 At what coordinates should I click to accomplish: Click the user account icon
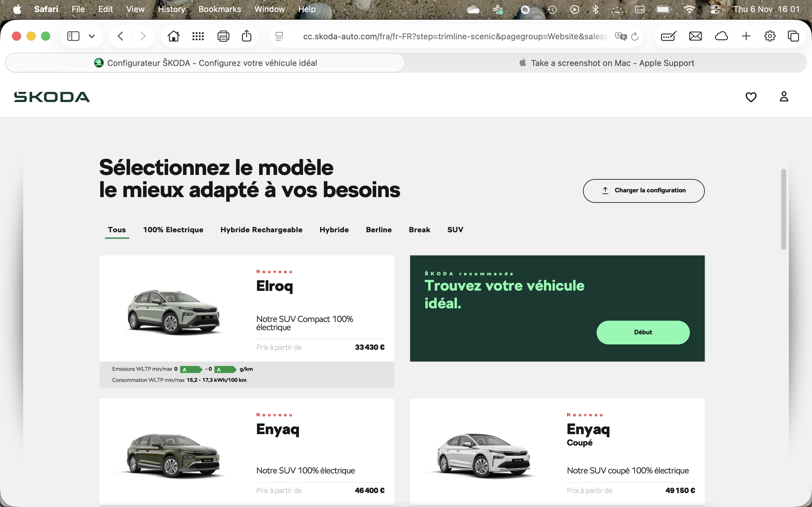tap(783, 97)
